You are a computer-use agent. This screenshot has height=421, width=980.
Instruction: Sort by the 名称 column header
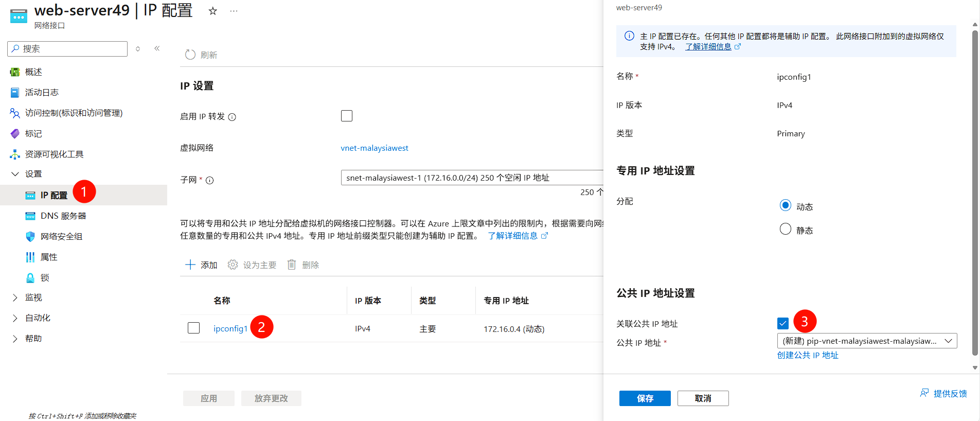(222, 301)
